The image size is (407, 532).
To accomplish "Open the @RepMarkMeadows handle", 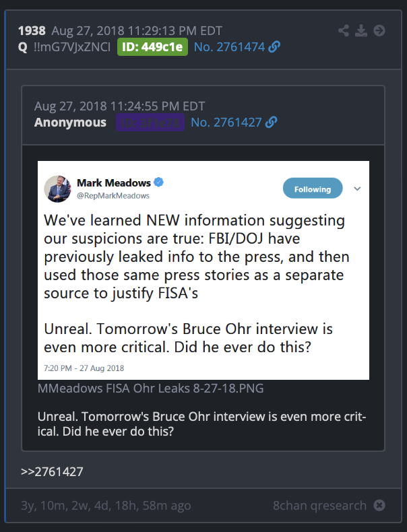I will pos(113,196).
